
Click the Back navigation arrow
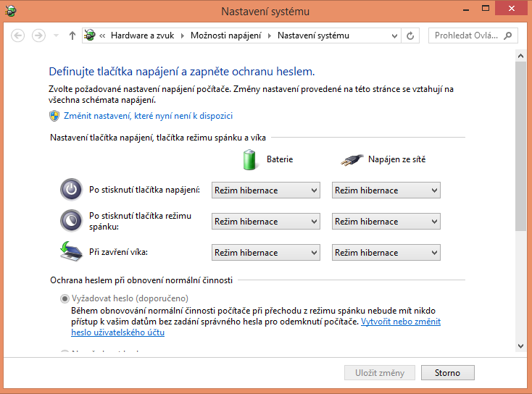point(17,35)
